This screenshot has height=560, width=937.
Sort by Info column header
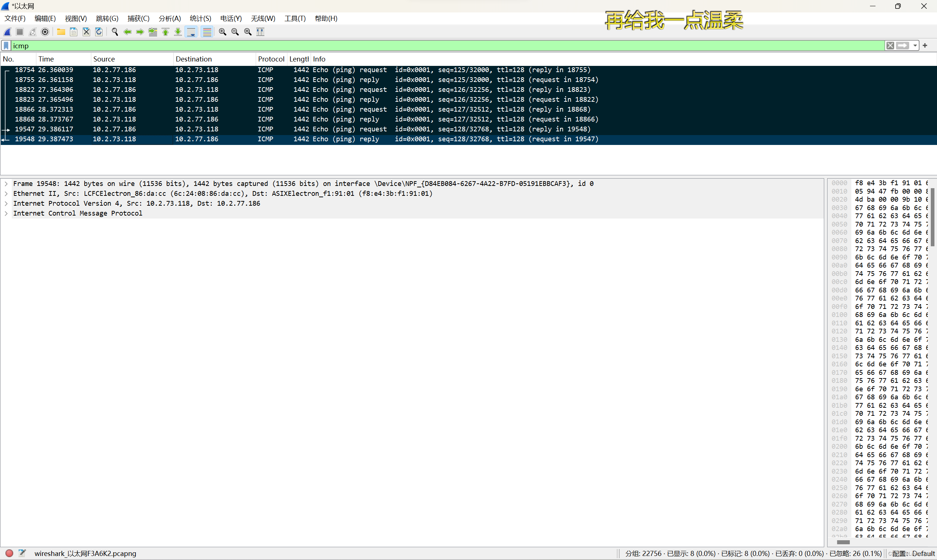tap(623, 59)
